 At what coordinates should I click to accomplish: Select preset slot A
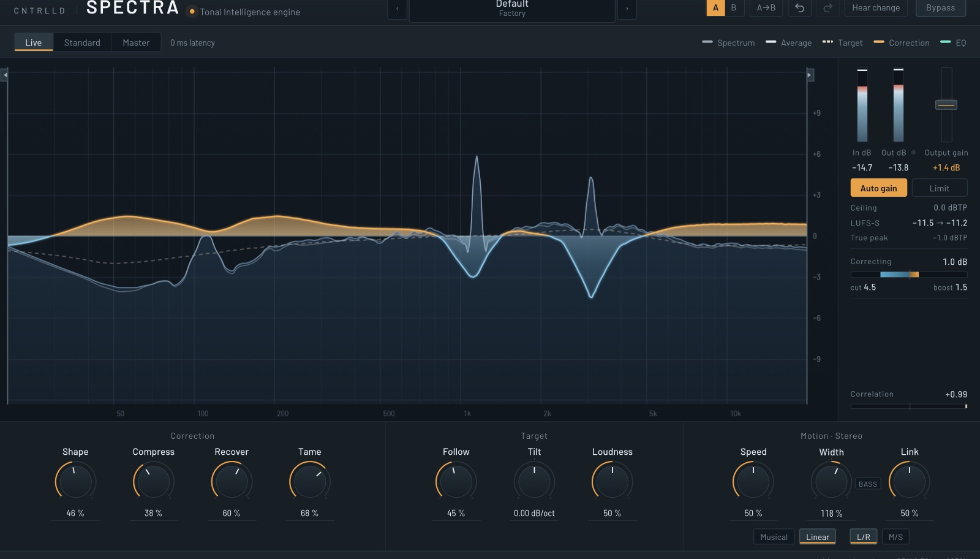click(715, 8)
